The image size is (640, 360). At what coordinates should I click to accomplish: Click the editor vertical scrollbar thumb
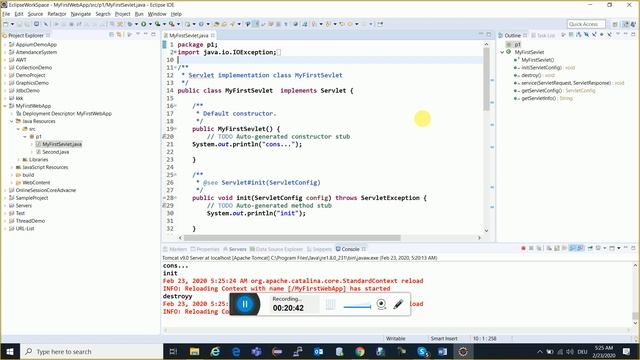(x=486, y=79)
